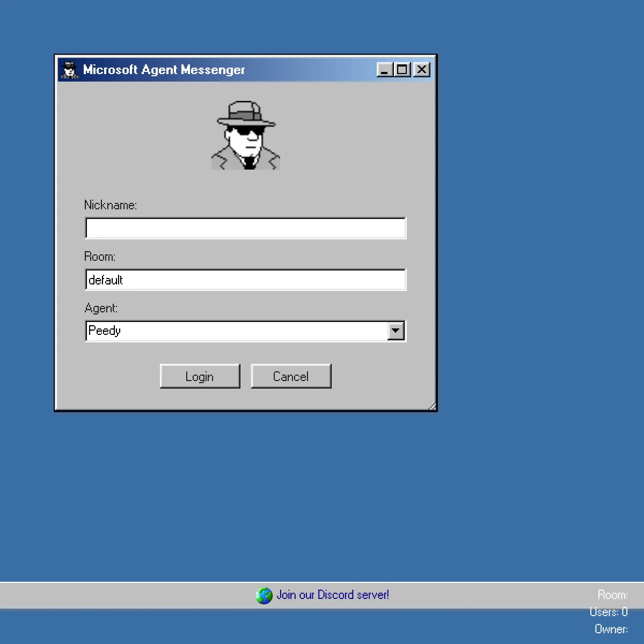Click the Cancel button

tap(291, 376)
